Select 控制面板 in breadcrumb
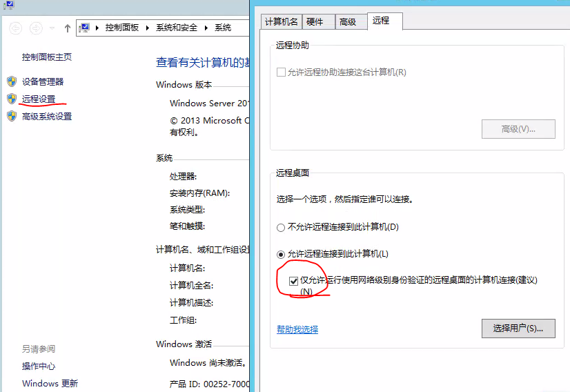The image size is (570, 392). point(122,28)
